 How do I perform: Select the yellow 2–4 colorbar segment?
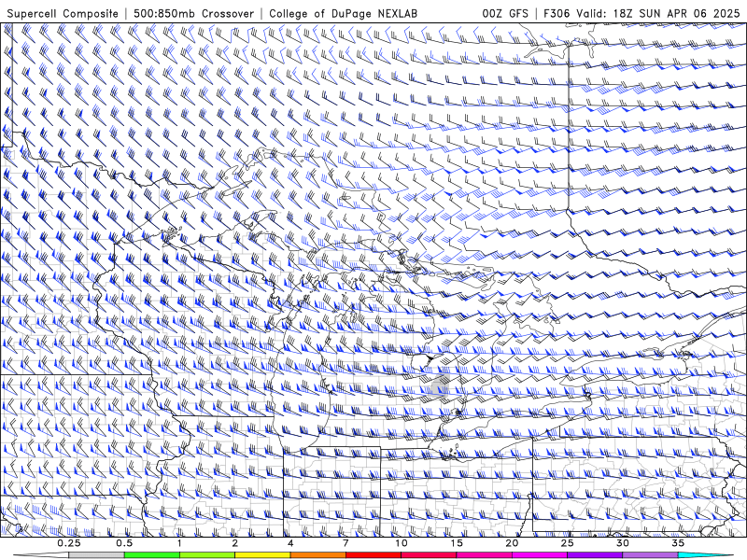[262, 555]
